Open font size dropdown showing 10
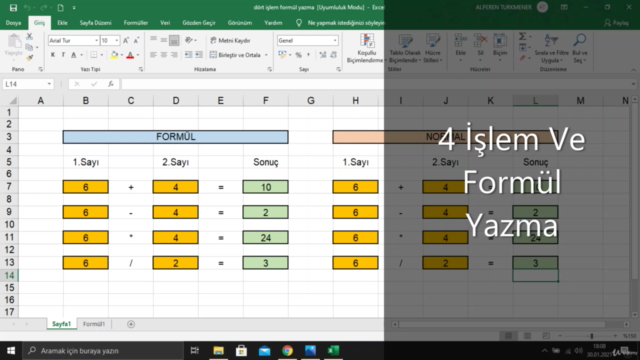The image size is (640, 360). (x=117, y=40)
